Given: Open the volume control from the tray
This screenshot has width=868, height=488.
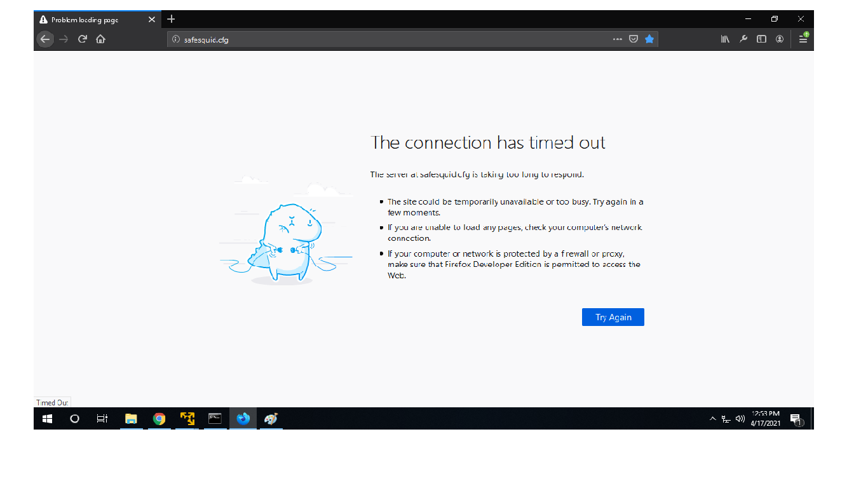Looking at the screenshot, I should [740, 418].
